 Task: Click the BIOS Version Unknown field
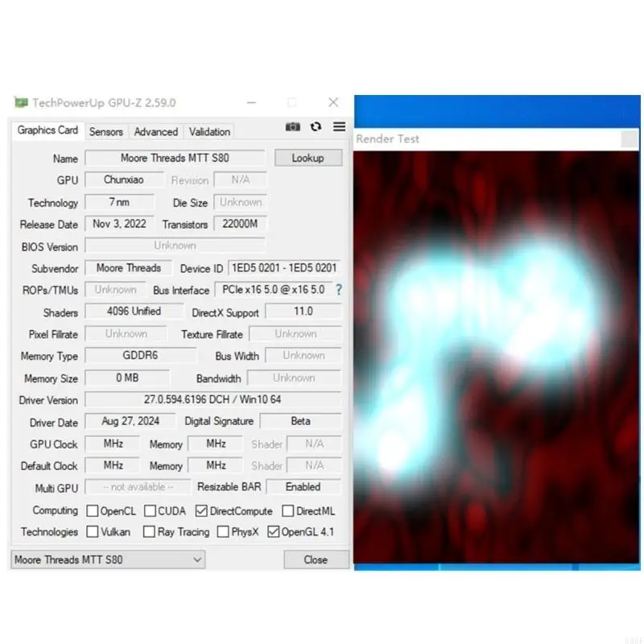(x=175, y=246)
